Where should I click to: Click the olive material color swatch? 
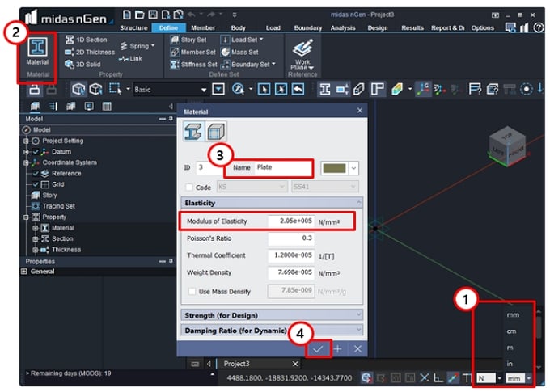point(334,168)
